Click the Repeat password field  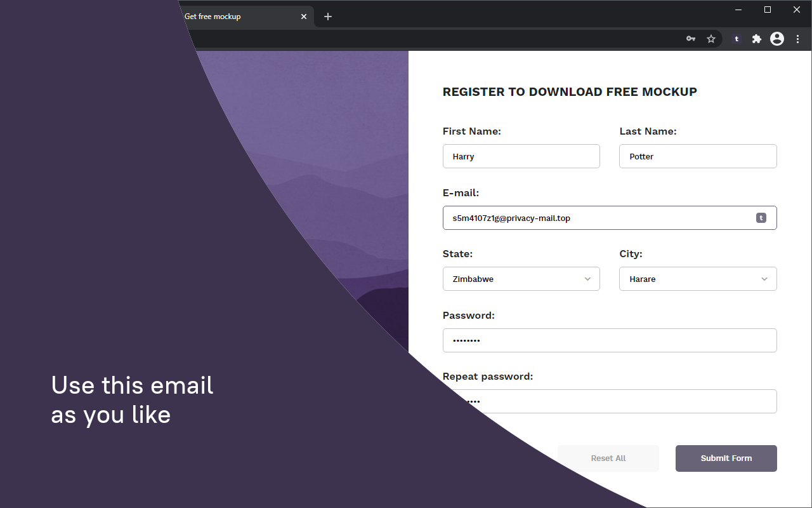click(609, 401)
